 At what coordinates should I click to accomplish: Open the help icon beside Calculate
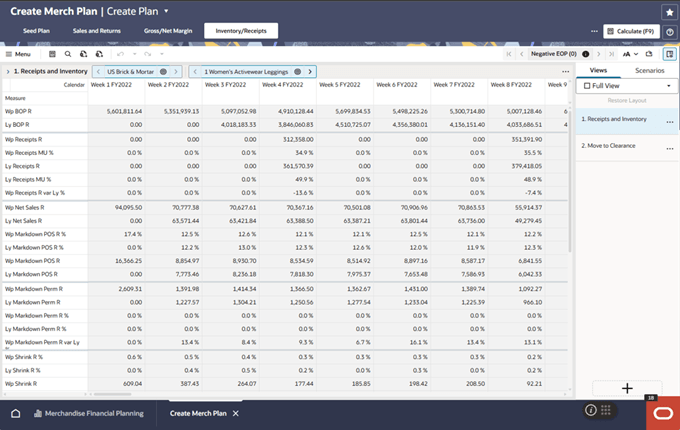pos(670,32)
